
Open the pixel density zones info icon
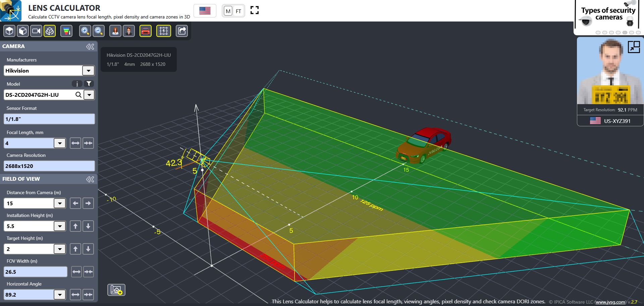click(x=66, y=31)
